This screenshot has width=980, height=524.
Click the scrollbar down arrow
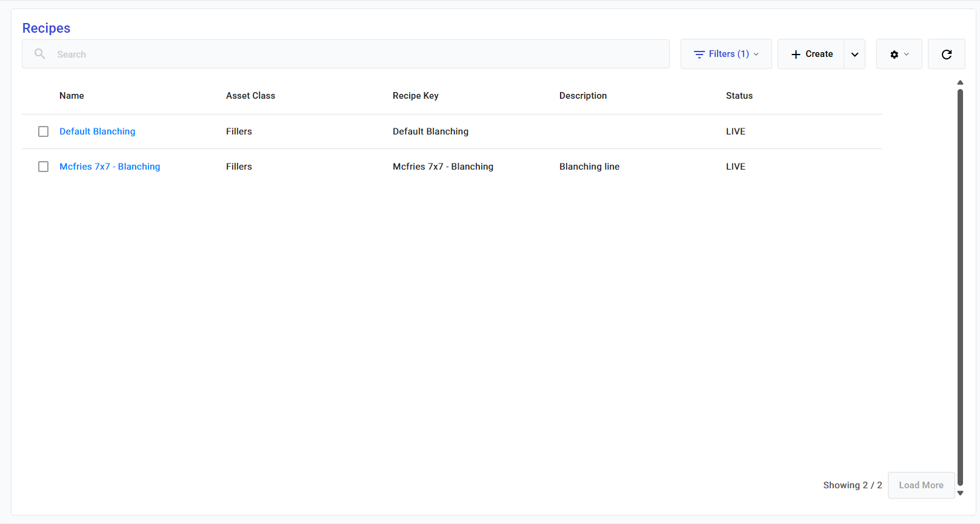tap(960, 493)
